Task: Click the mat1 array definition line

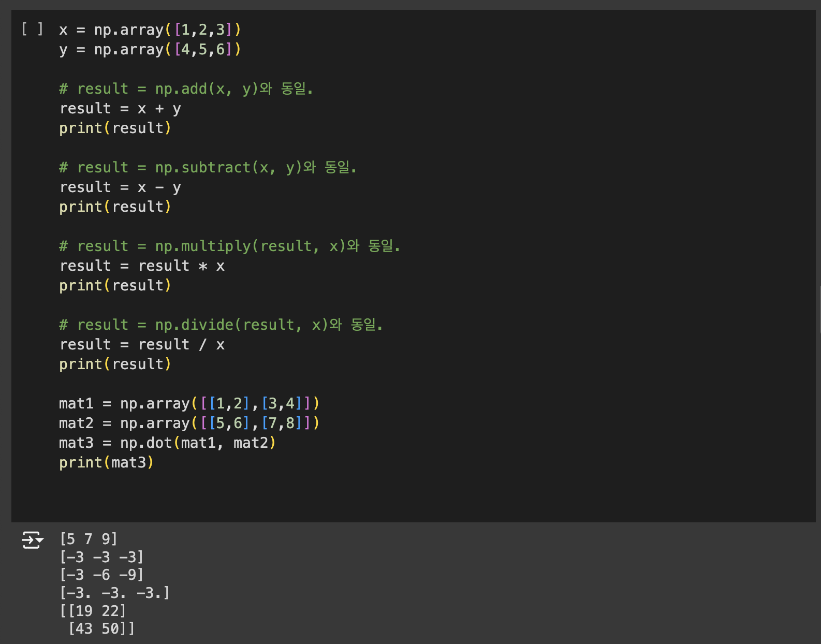Action: pos(189,404)
